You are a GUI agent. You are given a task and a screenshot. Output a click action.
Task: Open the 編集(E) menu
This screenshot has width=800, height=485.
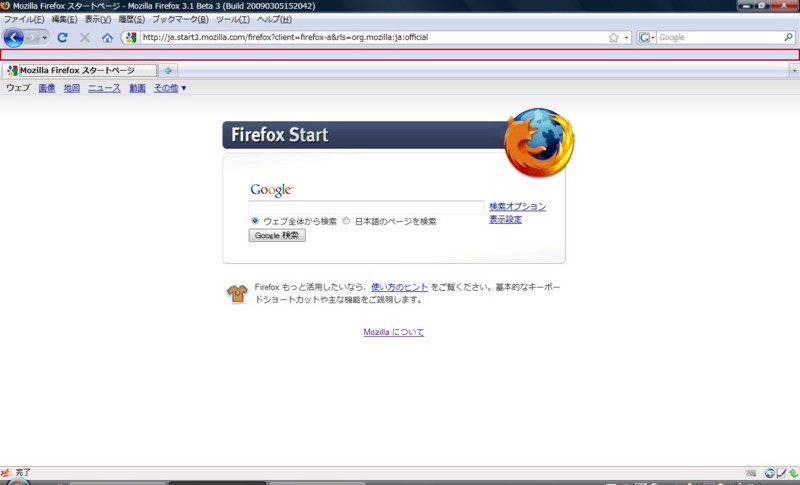(64, 19)
